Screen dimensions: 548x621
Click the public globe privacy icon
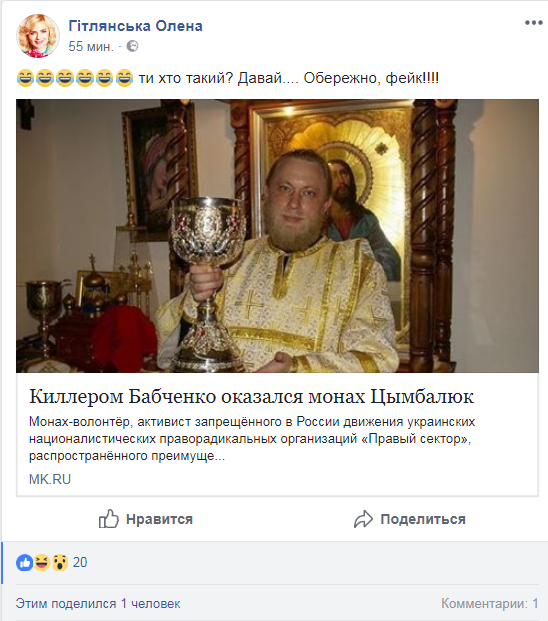[x=132, y=46]
